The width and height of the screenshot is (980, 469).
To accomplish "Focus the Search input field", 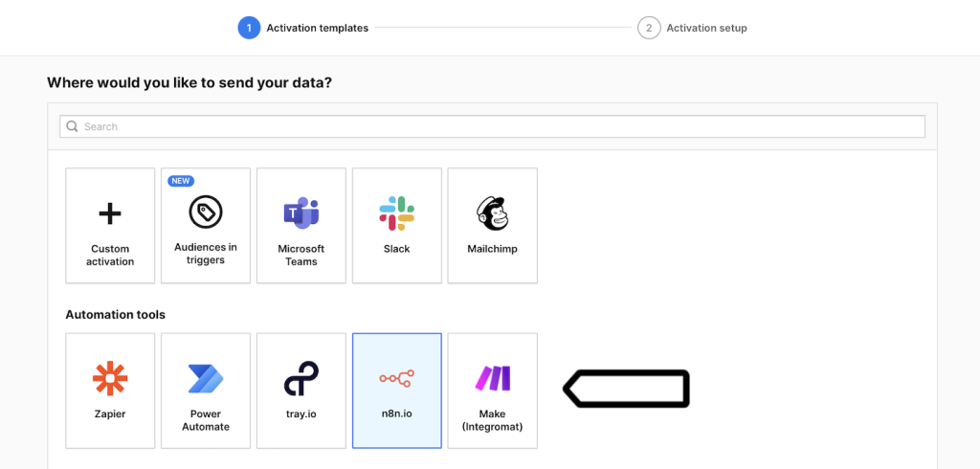I will click(x=498, y=126).
